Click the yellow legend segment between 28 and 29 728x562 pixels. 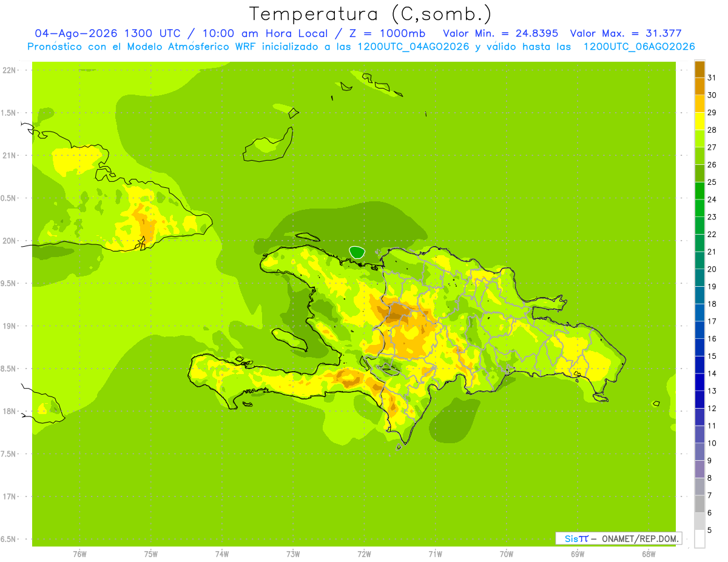point(699,121)
